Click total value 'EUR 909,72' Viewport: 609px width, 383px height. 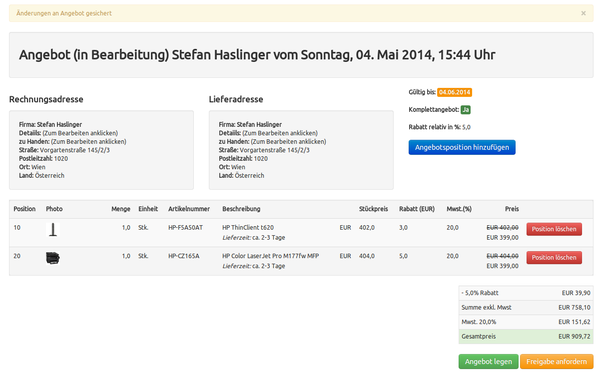point(574,336)
